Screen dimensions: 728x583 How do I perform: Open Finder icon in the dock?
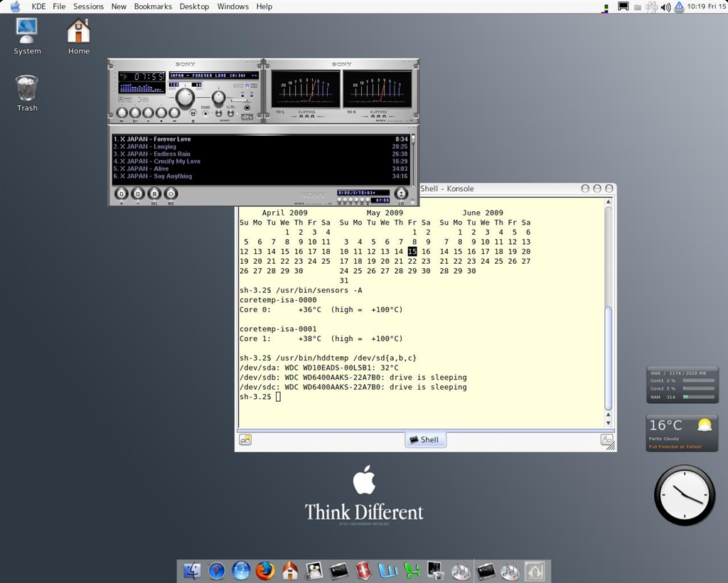tap(192, 570)
